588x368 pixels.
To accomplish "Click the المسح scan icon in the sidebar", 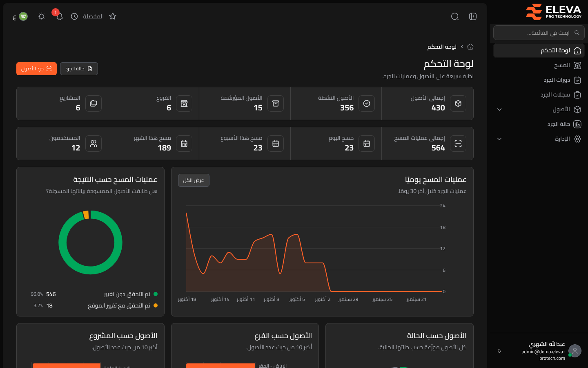I will (x=577, y=65).
